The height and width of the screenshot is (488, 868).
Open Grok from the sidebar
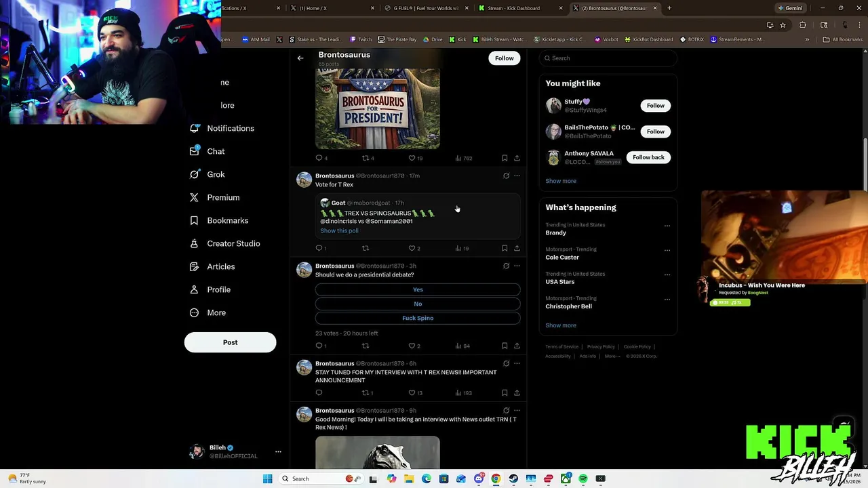207,174
